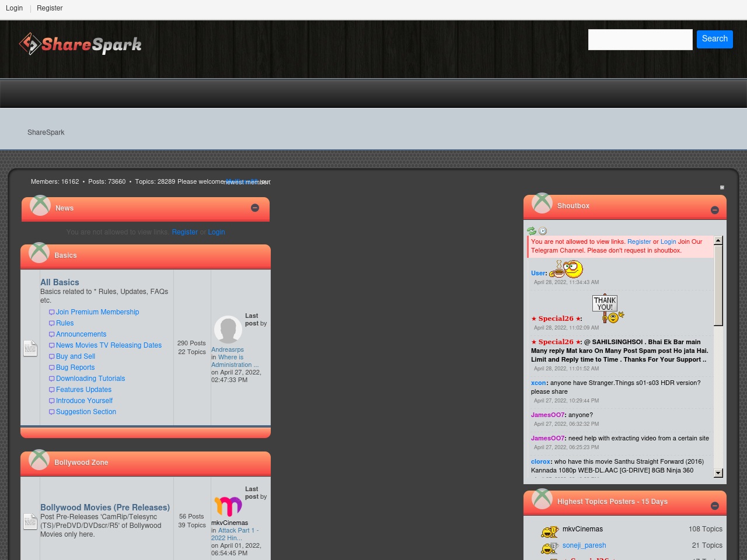Click Xbox icon in Bollywood Zone header
Image resolution: width=747 pixels, height=560 pixels.
39,460
